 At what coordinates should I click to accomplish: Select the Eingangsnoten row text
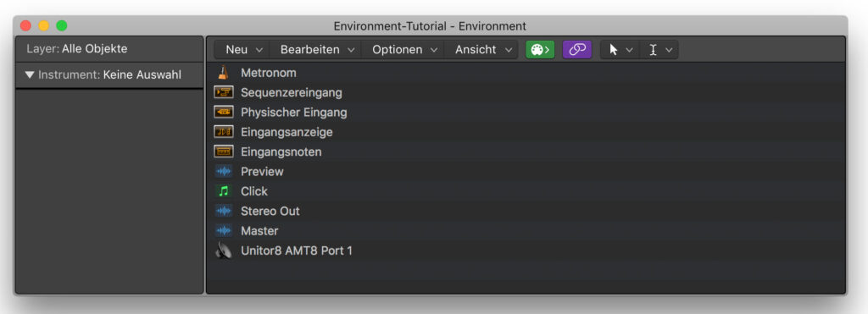[x=281, y=151]
